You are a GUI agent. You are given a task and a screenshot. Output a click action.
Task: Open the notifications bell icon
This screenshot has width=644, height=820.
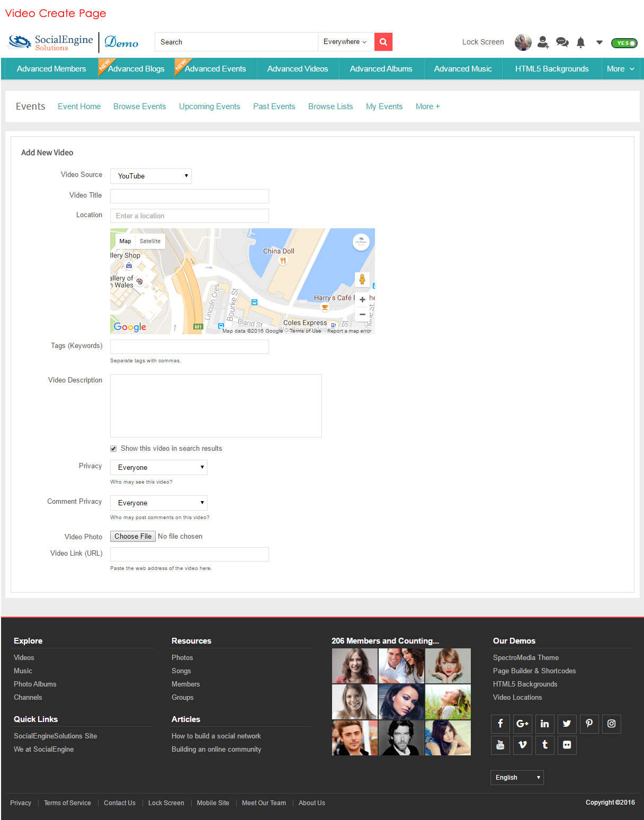(x=580, y=42)
